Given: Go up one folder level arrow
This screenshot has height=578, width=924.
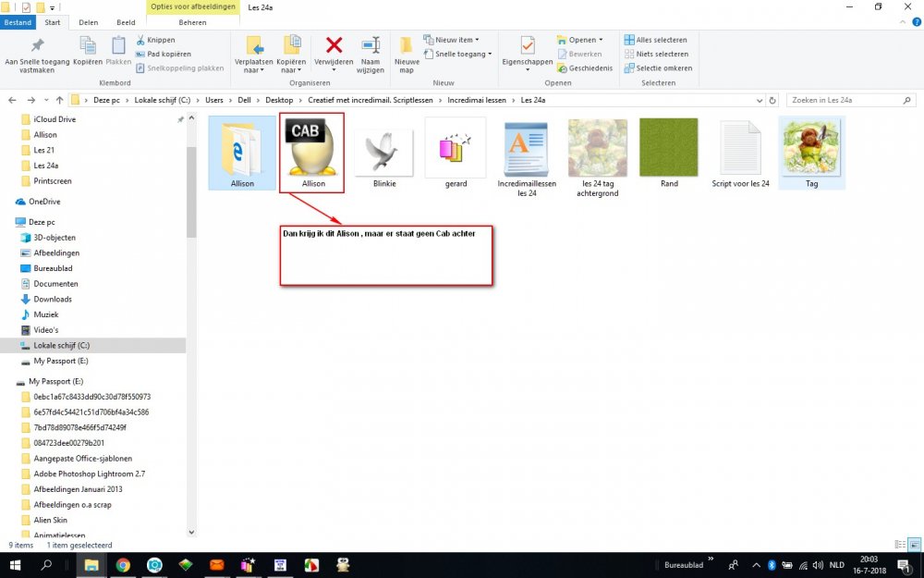Looking at the screenshot, I should click(59, 100).
